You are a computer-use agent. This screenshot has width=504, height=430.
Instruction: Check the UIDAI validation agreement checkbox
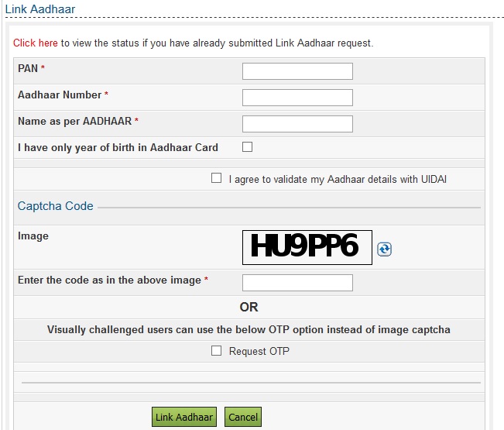tap(217, 178)
